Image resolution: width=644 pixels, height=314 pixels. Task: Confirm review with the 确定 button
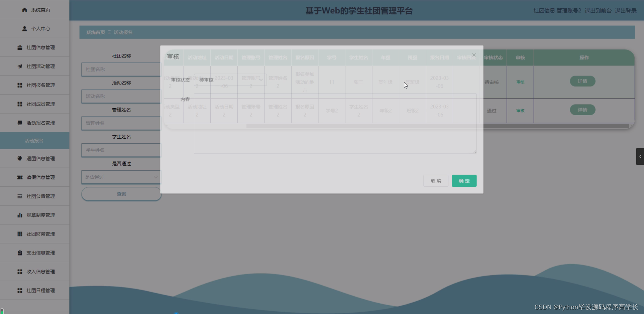coord(464,181)
